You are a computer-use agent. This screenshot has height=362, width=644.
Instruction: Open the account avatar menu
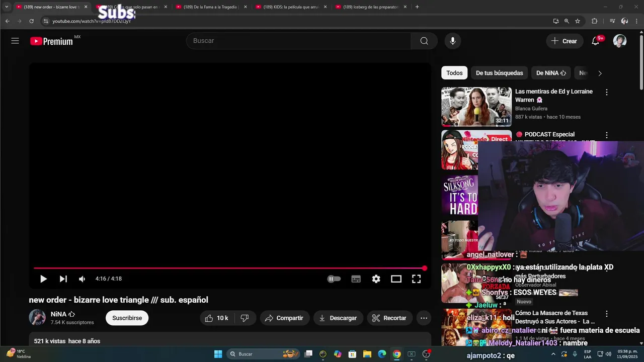[x=620, y=41]
